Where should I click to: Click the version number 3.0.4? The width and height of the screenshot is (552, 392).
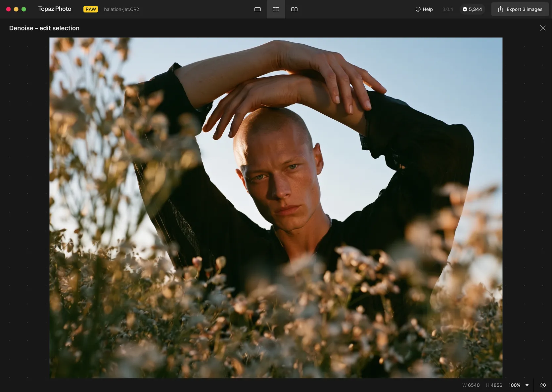448,9
